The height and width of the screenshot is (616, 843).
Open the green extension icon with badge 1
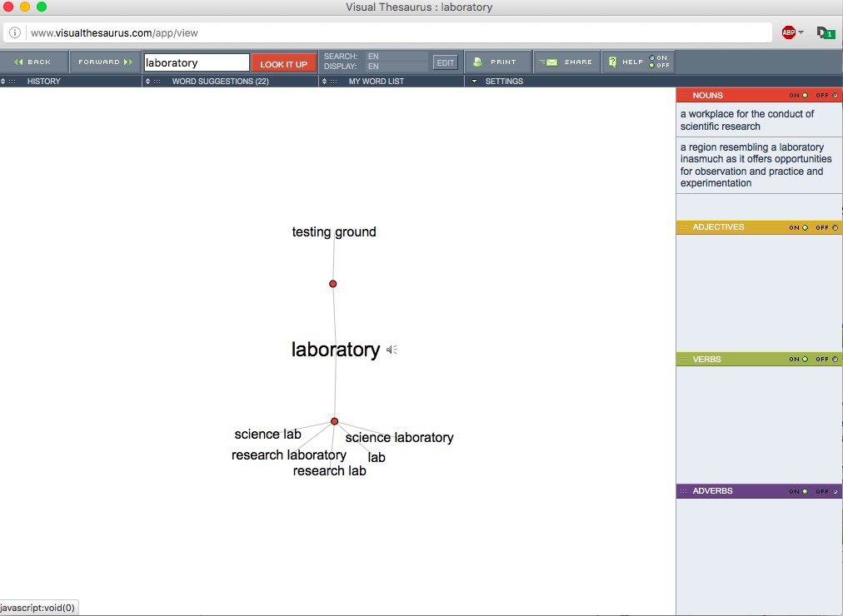[x=826, y=32]
